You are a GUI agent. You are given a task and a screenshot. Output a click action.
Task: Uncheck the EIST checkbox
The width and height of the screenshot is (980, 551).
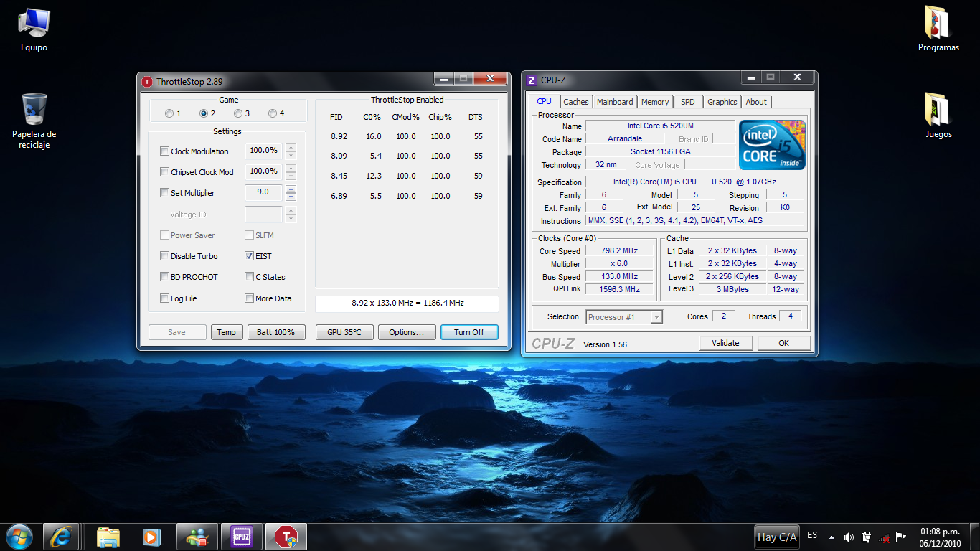[x=249, y=256]
